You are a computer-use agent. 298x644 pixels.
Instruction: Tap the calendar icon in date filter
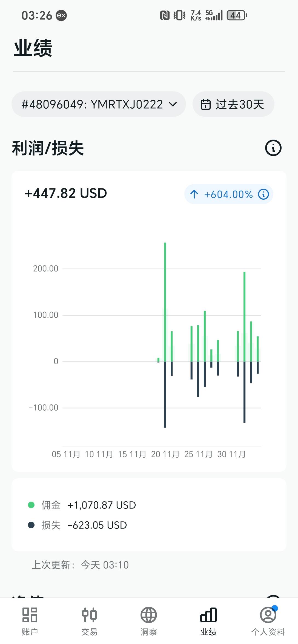(206, 104)
